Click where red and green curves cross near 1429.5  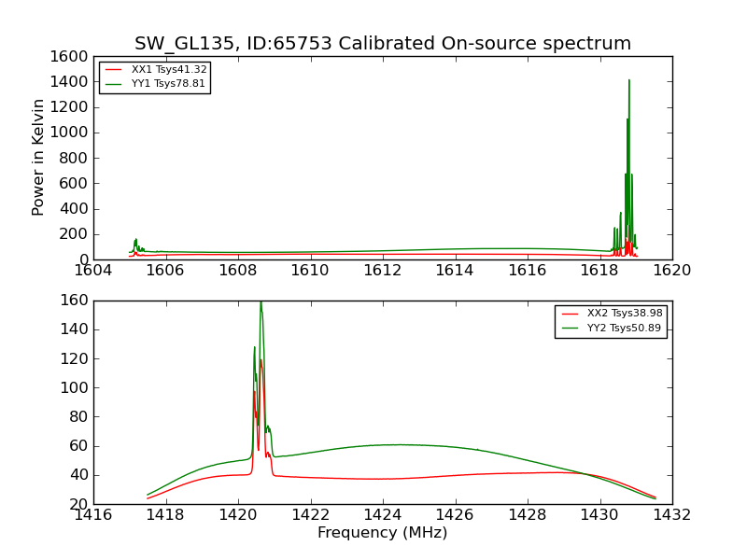pos(582,473)
